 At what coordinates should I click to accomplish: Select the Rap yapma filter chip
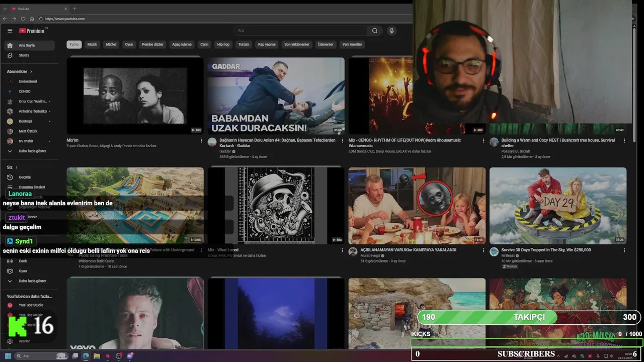coord(267,44)
